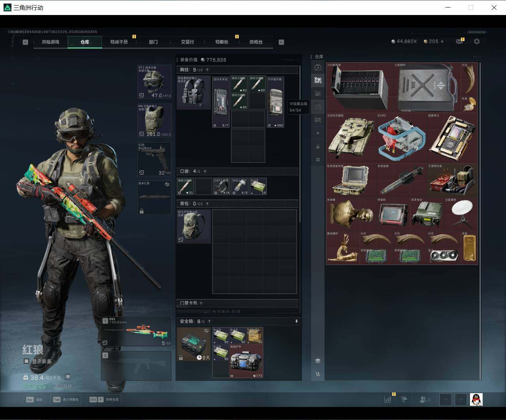
Task: Switch to the 开始游戏 tab
Action: tap(51, 42)
